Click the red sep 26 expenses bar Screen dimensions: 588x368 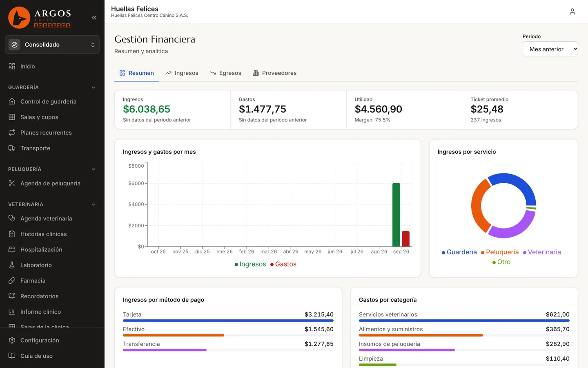click(x=405, y=239)
